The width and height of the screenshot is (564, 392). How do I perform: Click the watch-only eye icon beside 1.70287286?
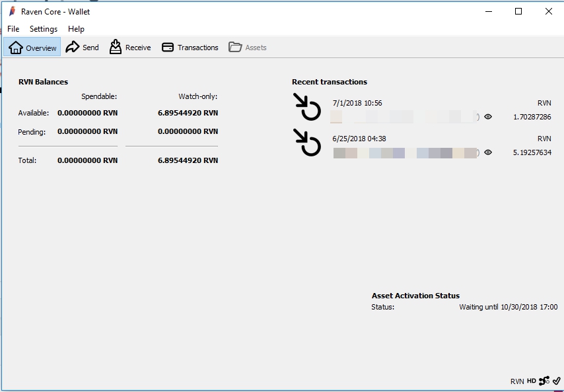tap(488, 117)
